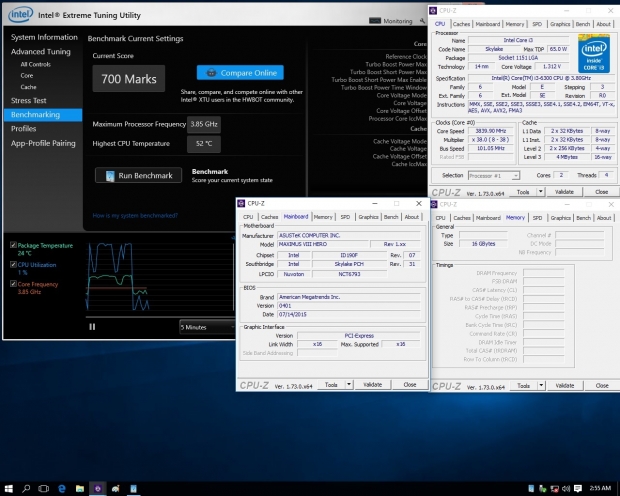
Task: Click the MAXIMUS VIII HERO model field
Action: click(x=323, y=244)
